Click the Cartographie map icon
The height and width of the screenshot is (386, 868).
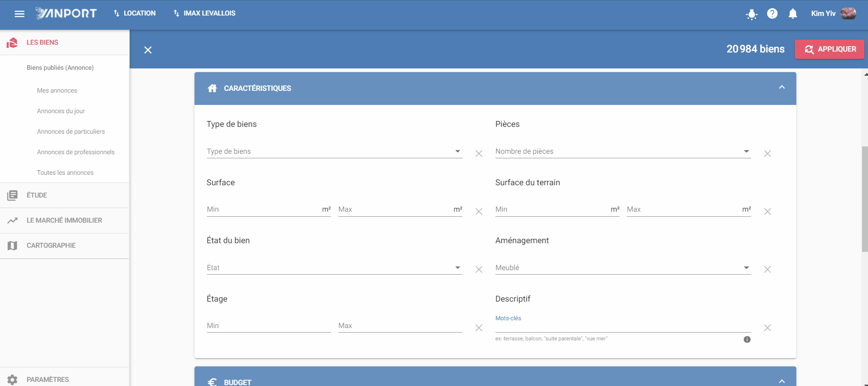pos(12,245)
